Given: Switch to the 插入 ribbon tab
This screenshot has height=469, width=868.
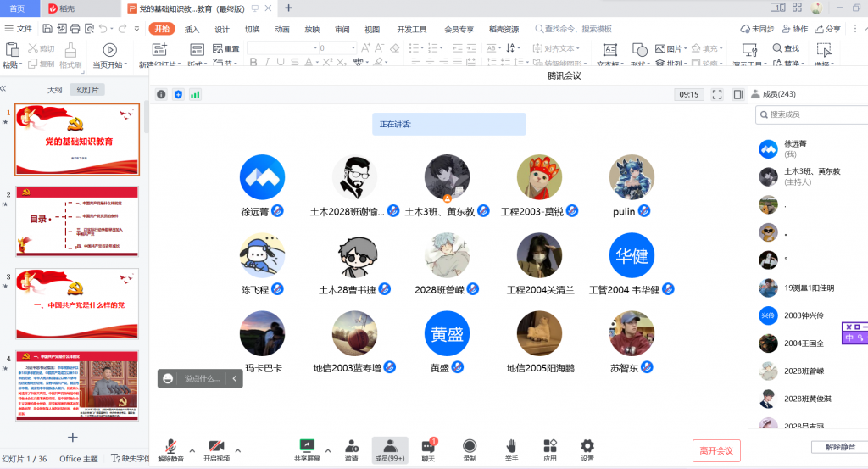Looking at the screenshot, I should pyautogui.click(x=192, y=29).
